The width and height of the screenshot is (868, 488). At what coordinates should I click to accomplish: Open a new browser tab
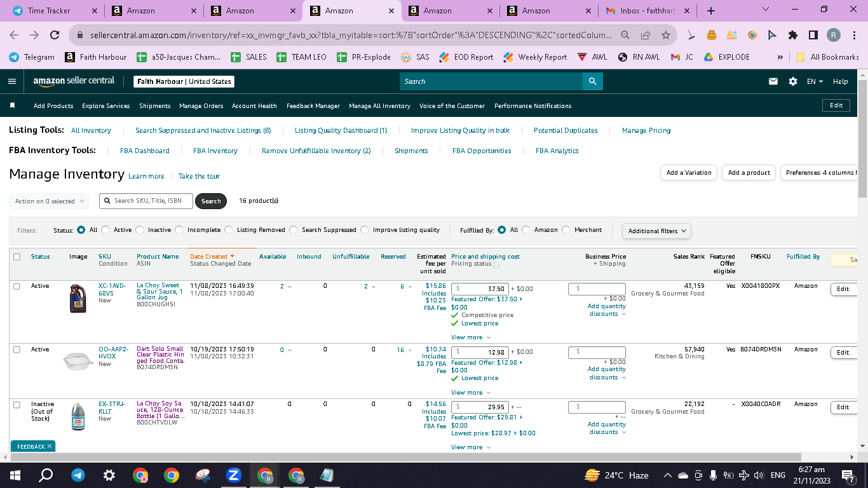coord(711,11)
